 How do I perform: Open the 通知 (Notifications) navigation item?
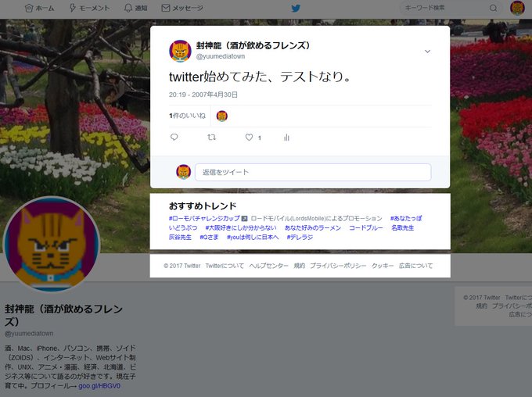click(135, 8)
